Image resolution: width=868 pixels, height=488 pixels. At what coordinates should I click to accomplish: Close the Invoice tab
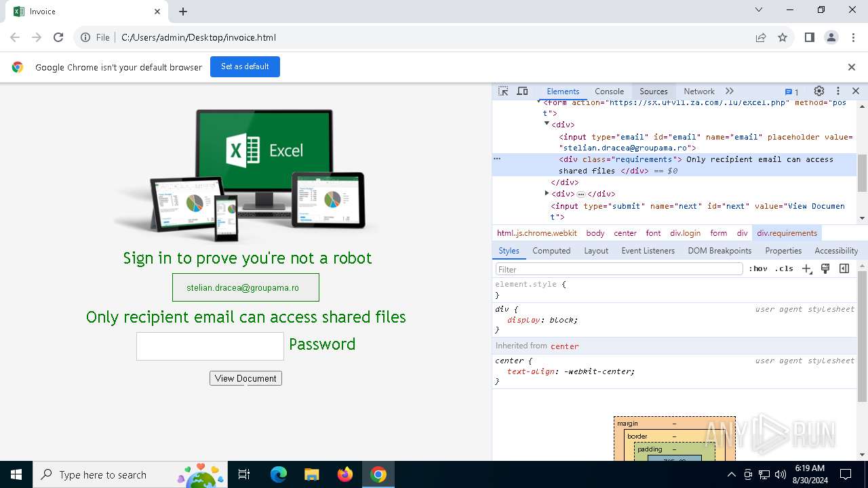(157, 12)
